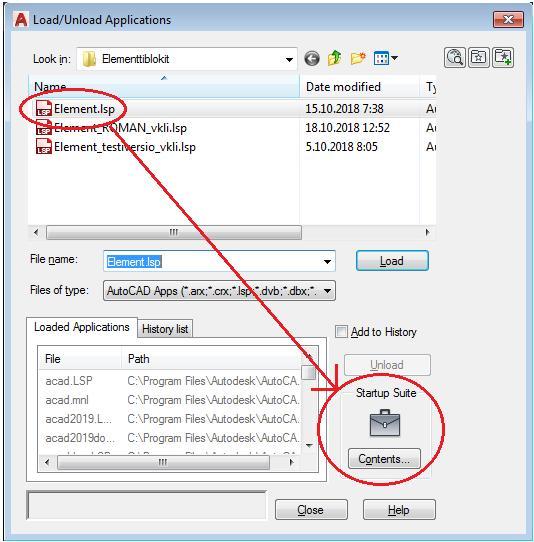Click the Help button
Screen dimensions: 534x542
399,510
